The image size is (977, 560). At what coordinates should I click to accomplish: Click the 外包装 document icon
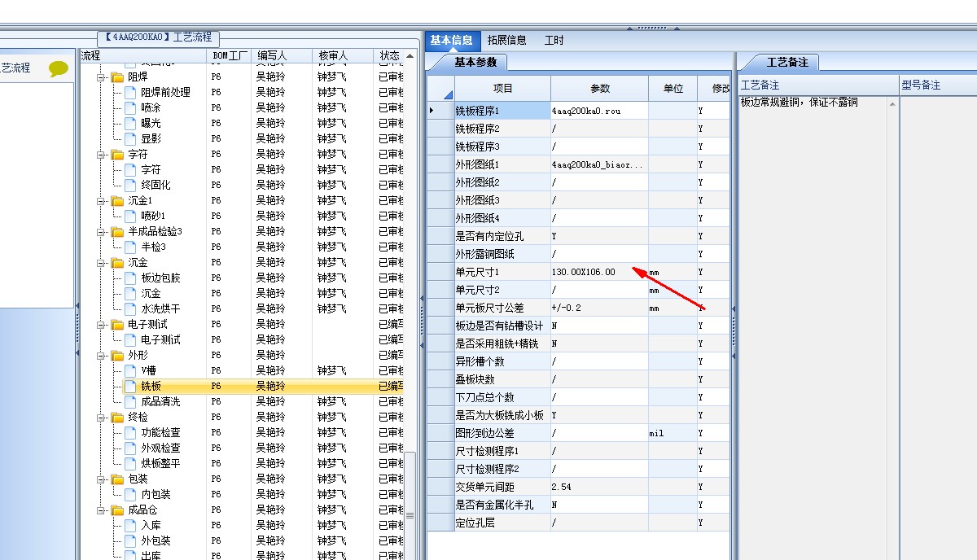(130, 541)
